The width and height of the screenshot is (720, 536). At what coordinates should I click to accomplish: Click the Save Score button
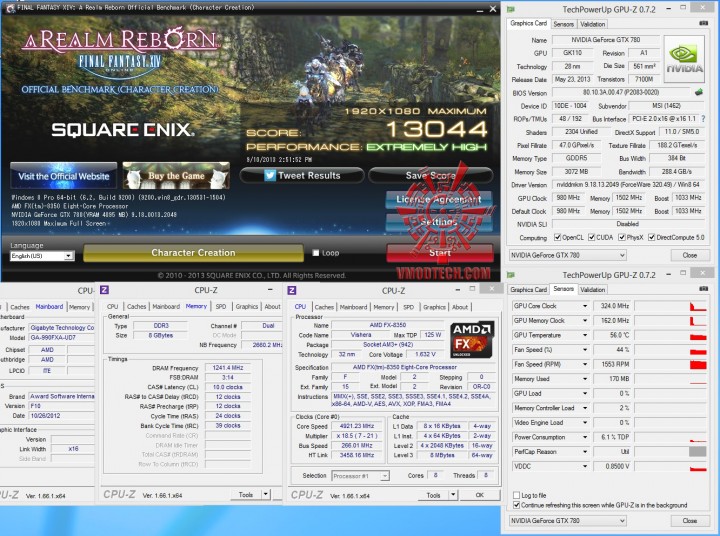[431, 175]
